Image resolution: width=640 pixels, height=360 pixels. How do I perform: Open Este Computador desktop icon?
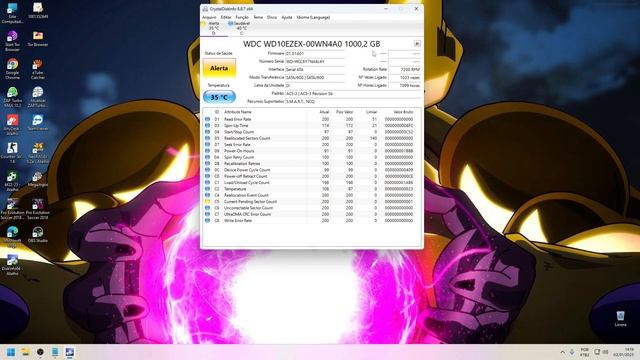(x=12, y=13)
